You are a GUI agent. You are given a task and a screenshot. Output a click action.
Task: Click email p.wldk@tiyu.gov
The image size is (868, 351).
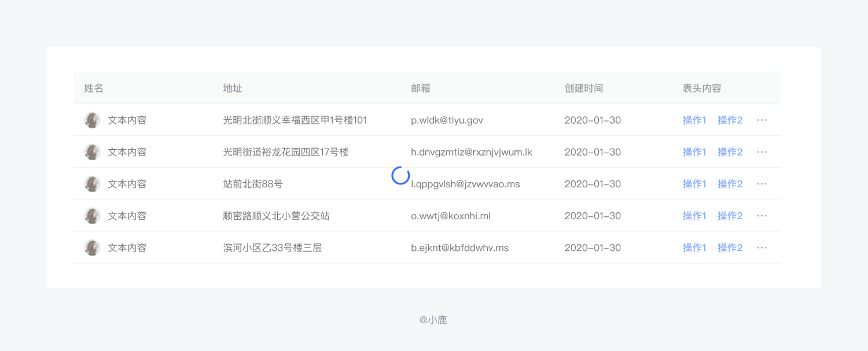coord(447,120)
